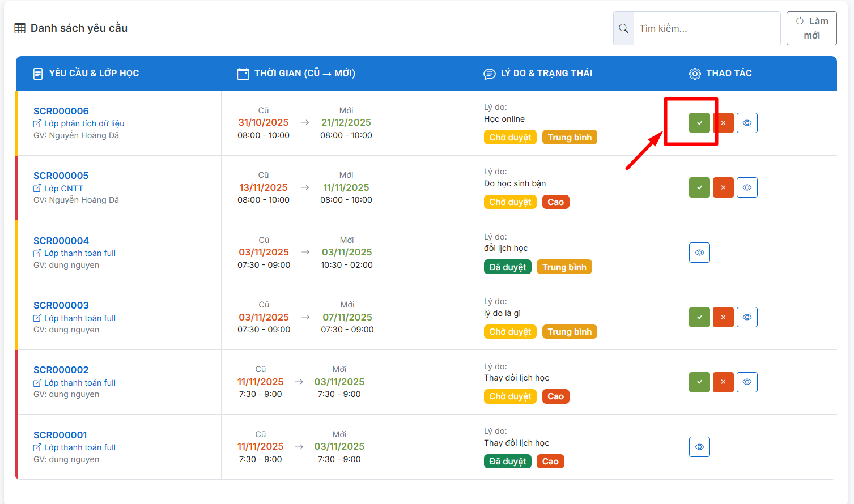Open eye view for request SCR000004

pos(699,253)
